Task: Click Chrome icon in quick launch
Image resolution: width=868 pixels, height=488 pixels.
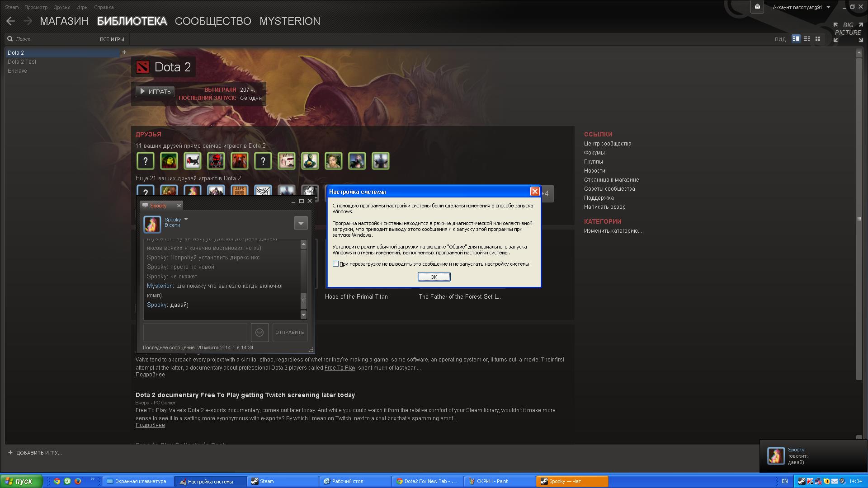Action: point(57,481)
